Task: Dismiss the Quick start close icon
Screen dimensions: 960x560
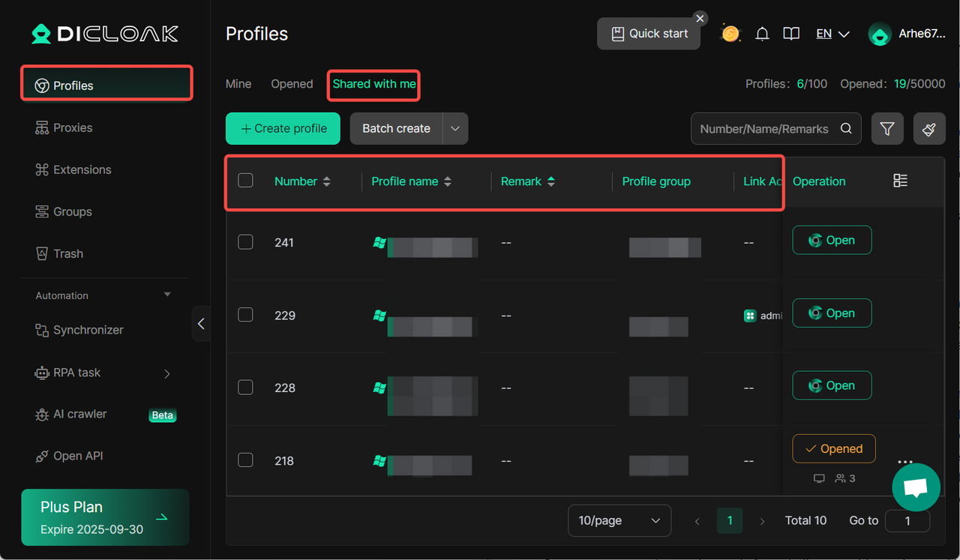Action: coord(700,18)
